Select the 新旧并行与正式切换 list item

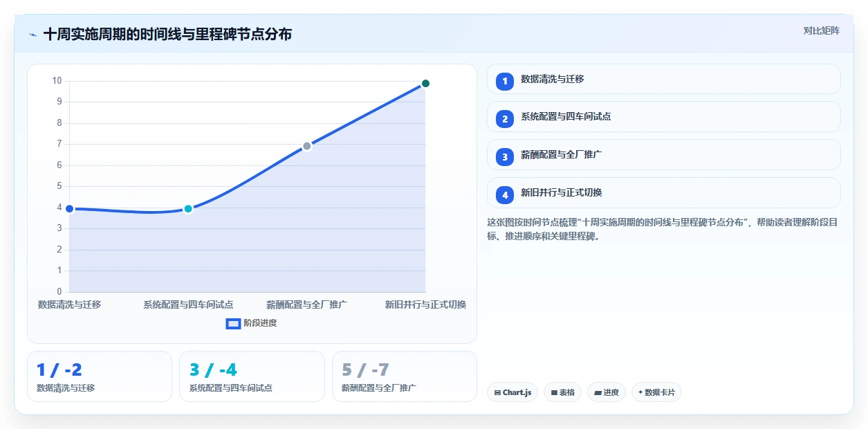pyautogui.click(x=664, y=192)
